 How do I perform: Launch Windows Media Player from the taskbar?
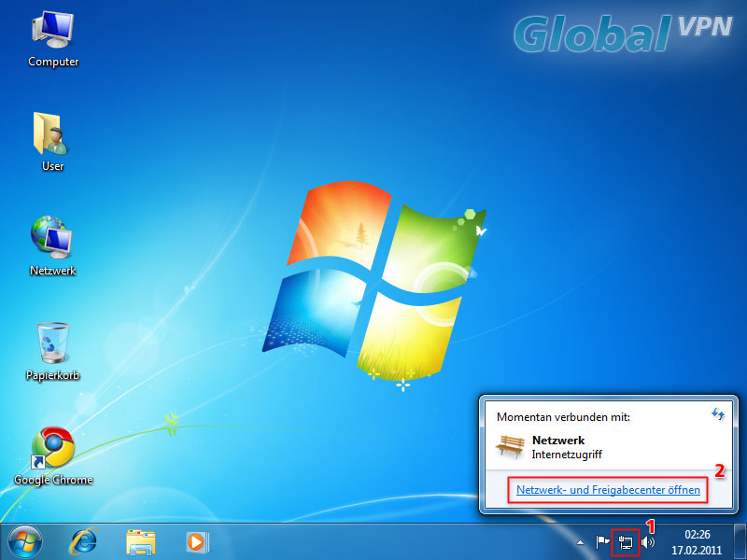(196, 541)
